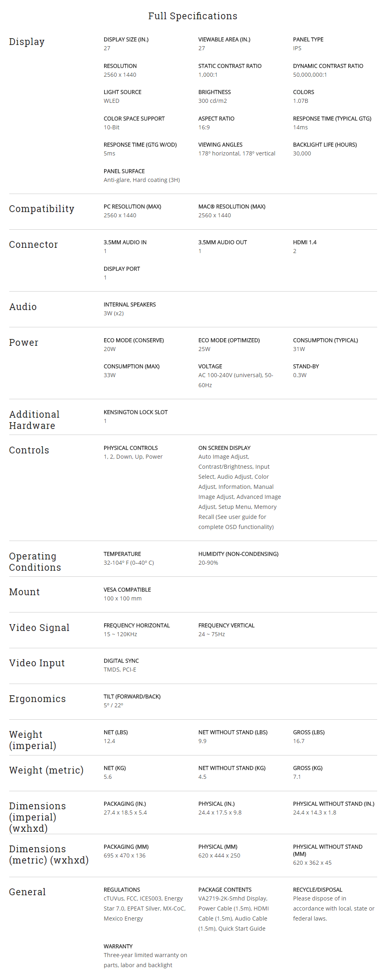This screenshot has width=386, height=980.
Task: Click the Resolution value 2560 x 1440
Action: point(120,75)
